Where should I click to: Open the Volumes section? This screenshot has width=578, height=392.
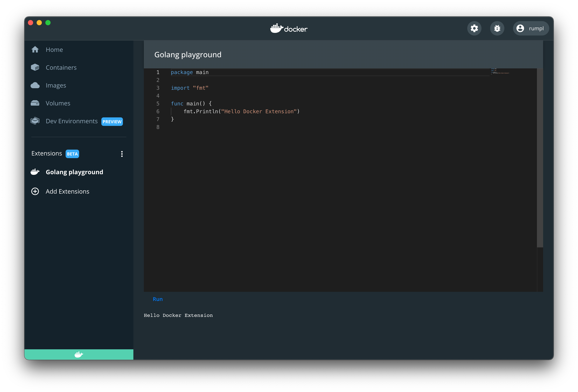click(x=58, y=103)
